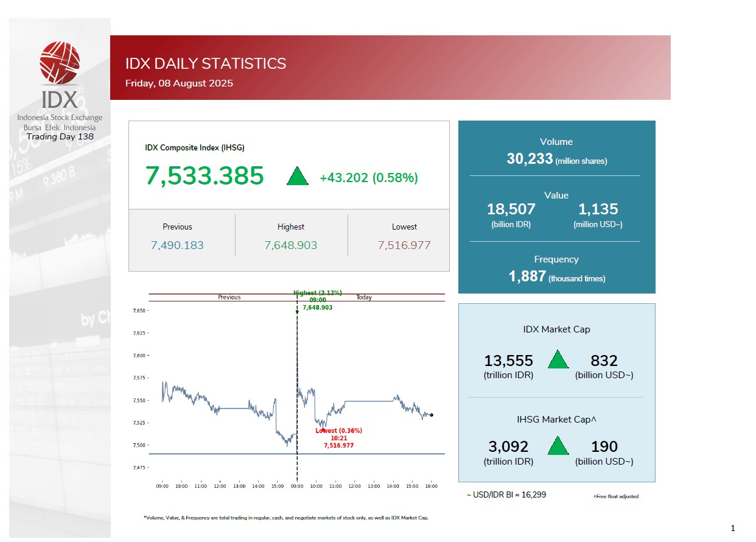This screenshot has width=756, height=542.
Task: Click the 7,525 y-axis label
Action: (x=139, y=423)
